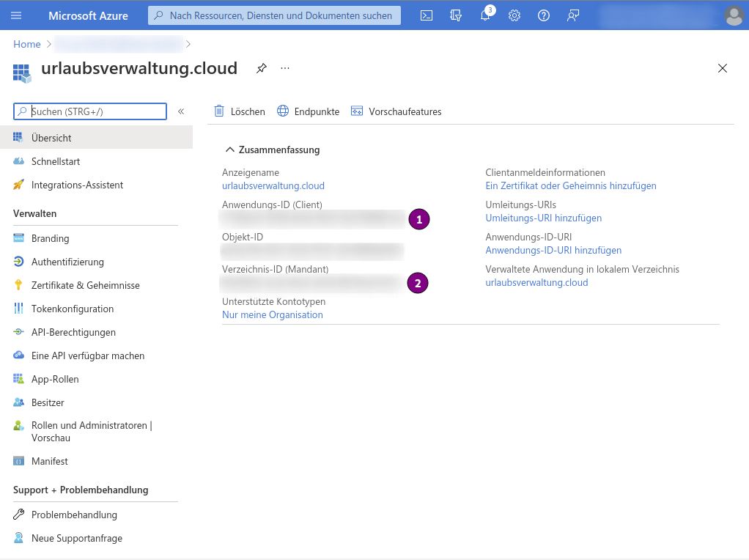Screen dimensions: 749x560
Task: Open the feedback icon in top bar
Action: click(x=572, y=15)
